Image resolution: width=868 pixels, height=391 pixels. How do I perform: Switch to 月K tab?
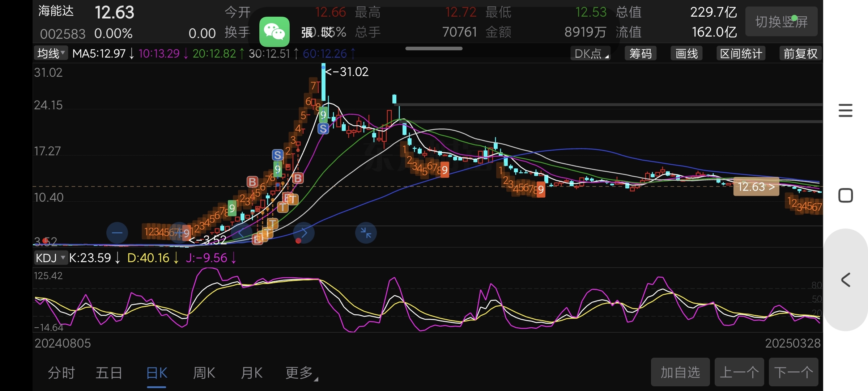[251, 373]
